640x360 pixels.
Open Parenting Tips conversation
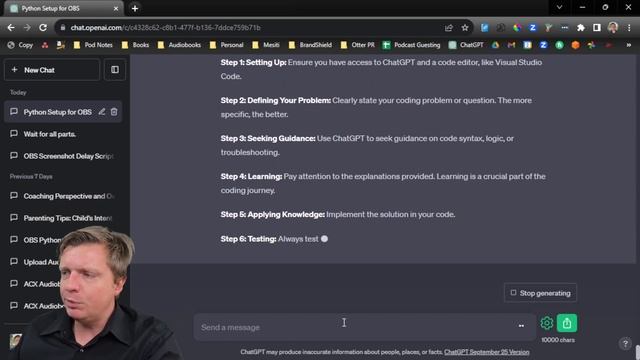point(63,218)
